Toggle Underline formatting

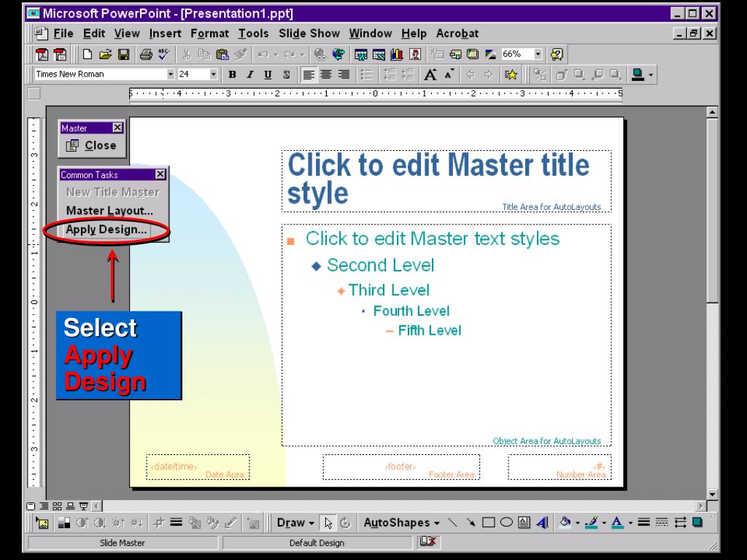(268, 74)
